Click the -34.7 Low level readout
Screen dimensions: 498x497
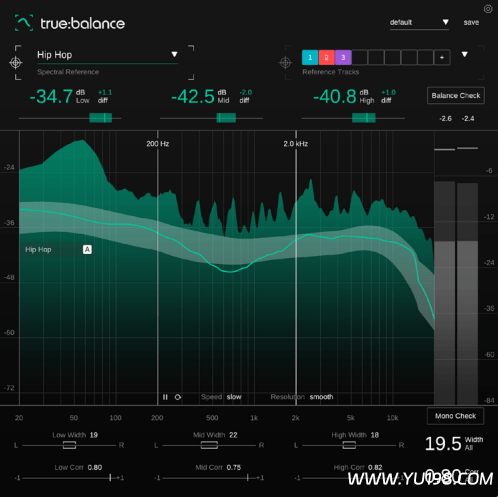click(51, 97)
